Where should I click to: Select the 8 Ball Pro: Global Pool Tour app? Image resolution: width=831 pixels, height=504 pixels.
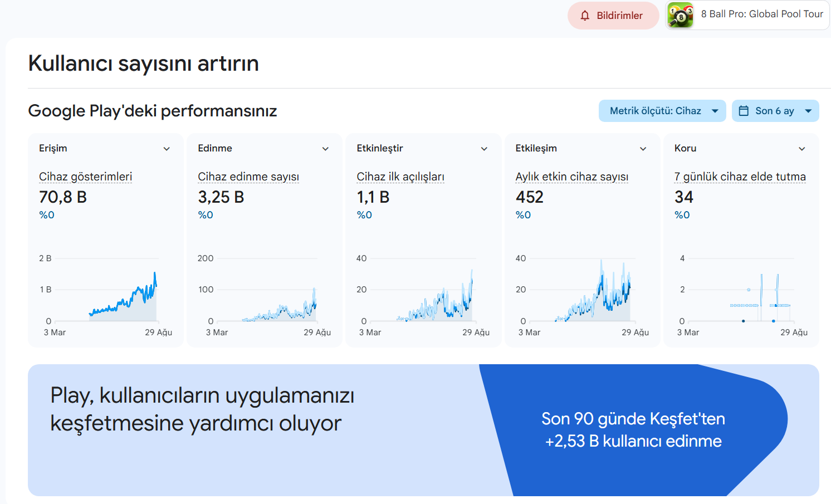coord(747,15)
